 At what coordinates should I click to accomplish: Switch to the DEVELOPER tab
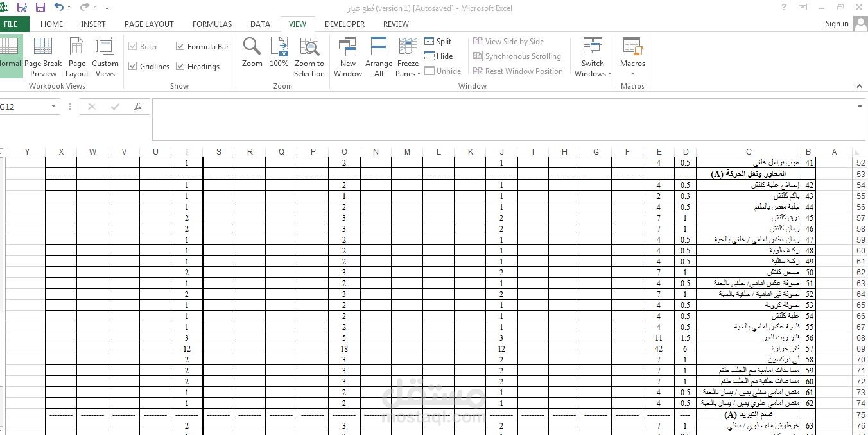click(x=345, y=24)
